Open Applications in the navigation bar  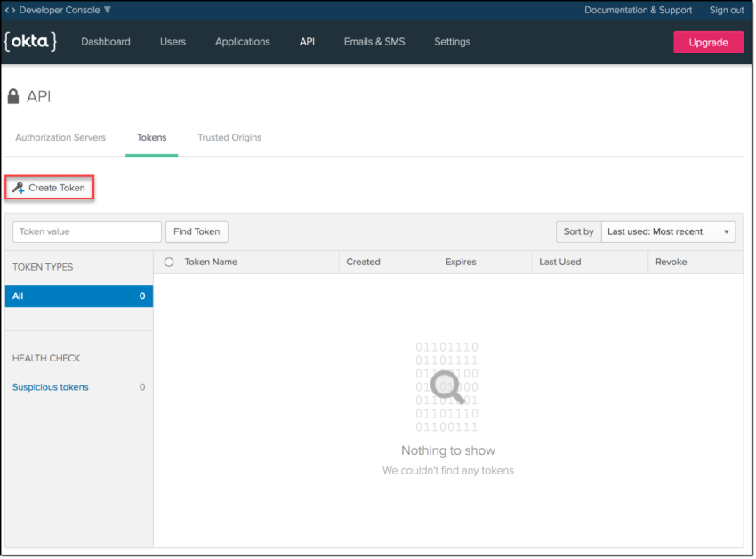[x=243, y=42]
